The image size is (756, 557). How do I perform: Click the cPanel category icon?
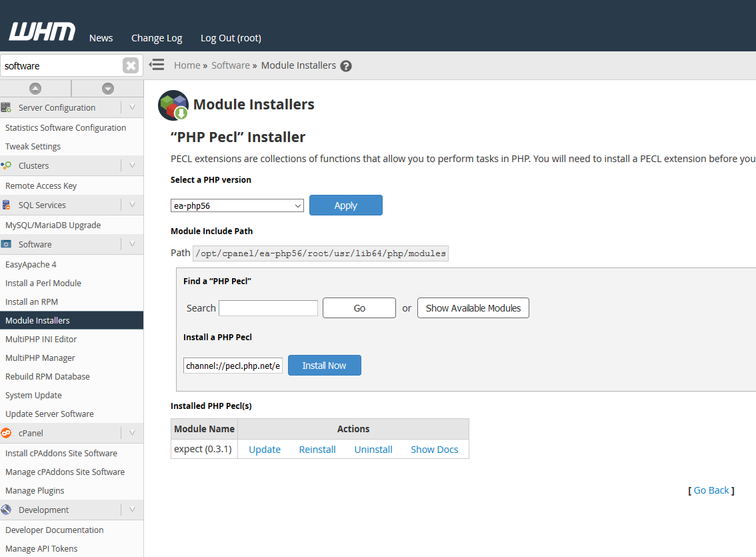(x=6, y=433)
